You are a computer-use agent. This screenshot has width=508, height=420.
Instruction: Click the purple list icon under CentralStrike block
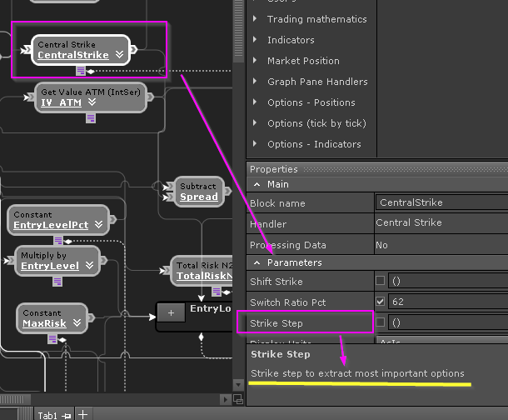click(81, 70)
